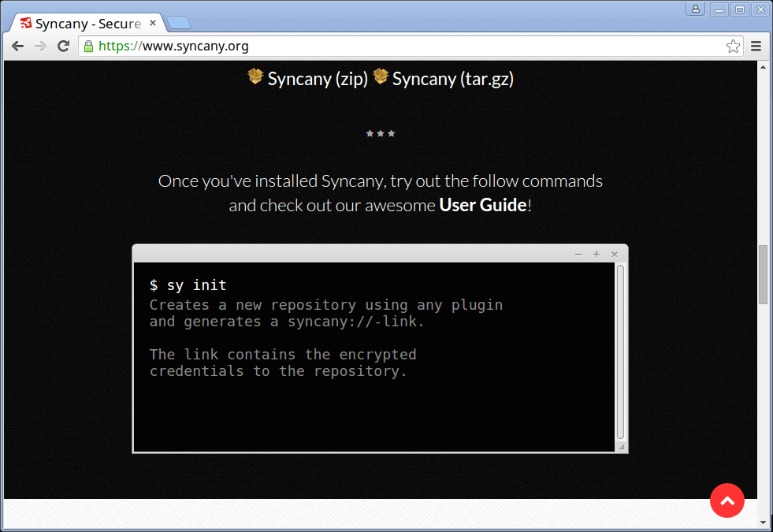Screen dimensions: 773x532
Task: Minimize the browser window
Action: 719,9
